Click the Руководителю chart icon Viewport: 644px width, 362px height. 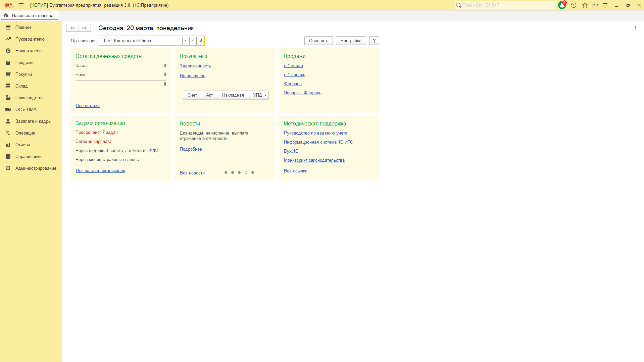pyautogui.click(x=8, y=39)
